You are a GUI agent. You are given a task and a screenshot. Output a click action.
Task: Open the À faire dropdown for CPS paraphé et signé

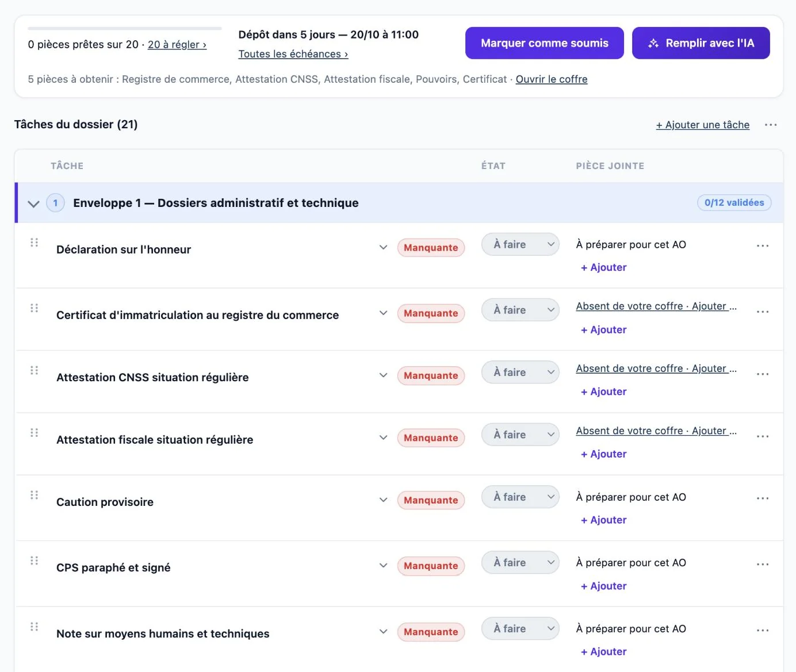520,562
